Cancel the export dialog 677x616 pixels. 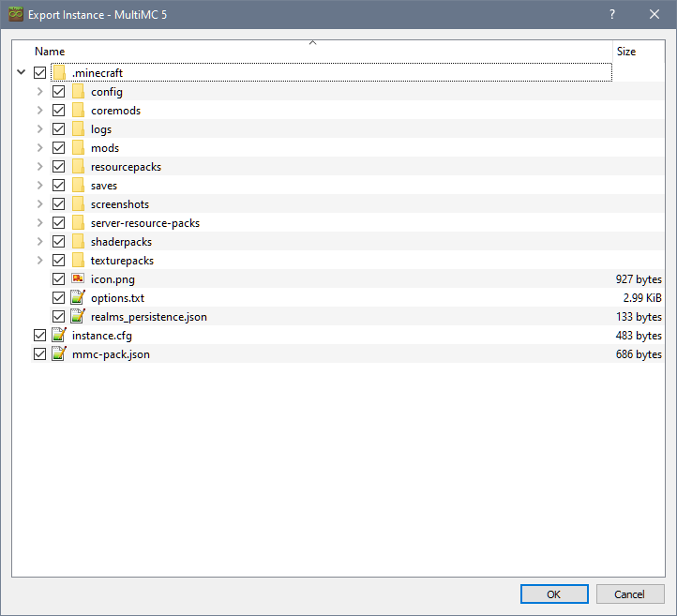point(630,593)
